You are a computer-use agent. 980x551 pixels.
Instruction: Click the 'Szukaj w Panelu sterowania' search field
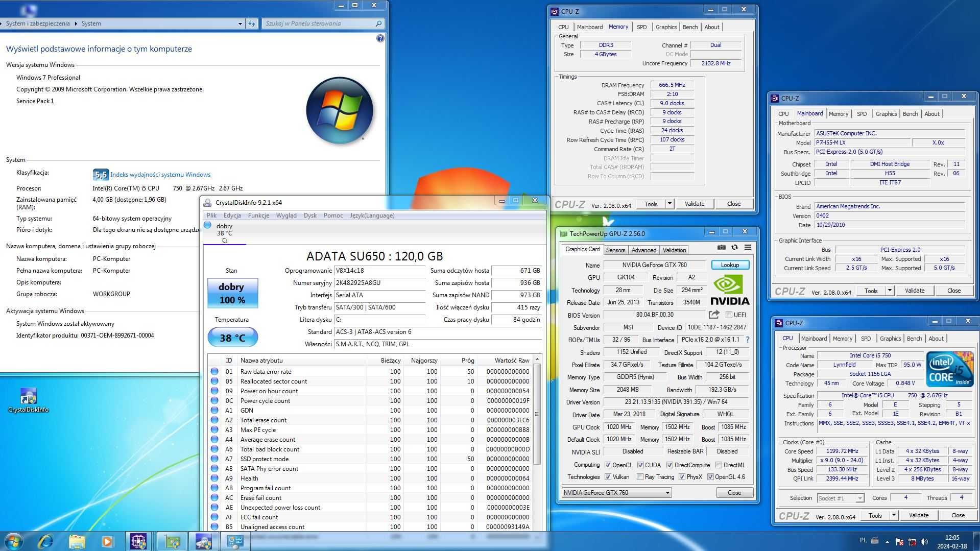point(323,23)
